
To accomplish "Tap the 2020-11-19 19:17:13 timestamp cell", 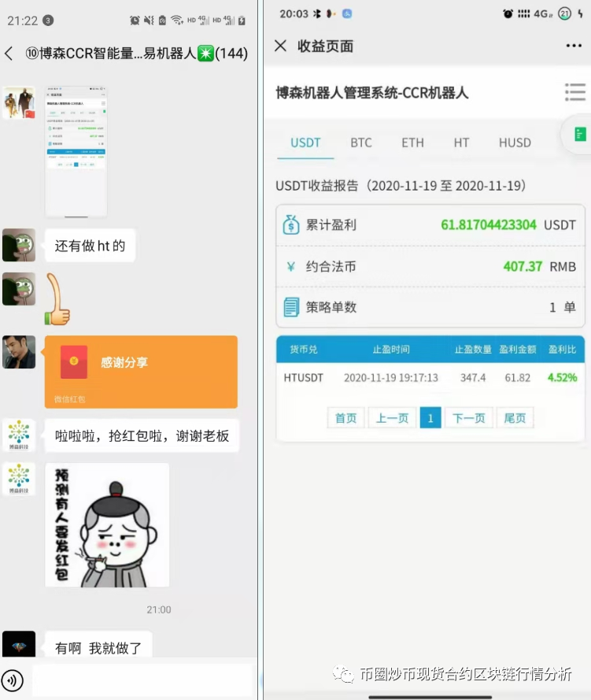I will [x=391, y=378].
